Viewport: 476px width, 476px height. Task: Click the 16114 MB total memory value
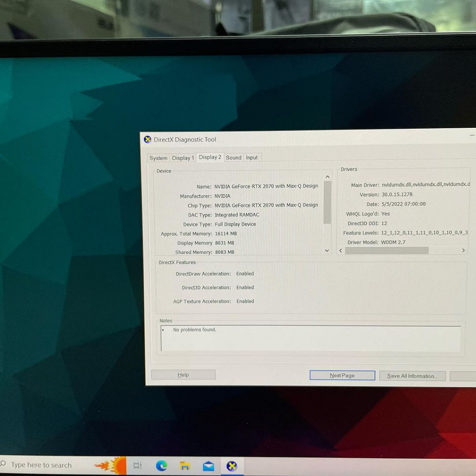[226, 234]
